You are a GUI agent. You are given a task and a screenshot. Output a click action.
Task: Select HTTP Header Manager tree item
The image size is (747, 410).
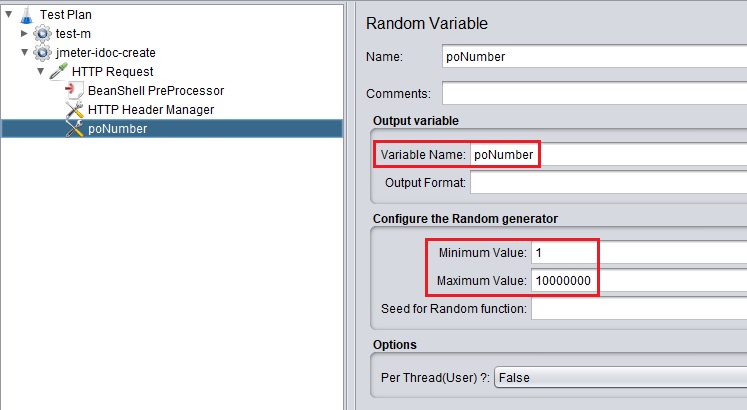point(150,109)
